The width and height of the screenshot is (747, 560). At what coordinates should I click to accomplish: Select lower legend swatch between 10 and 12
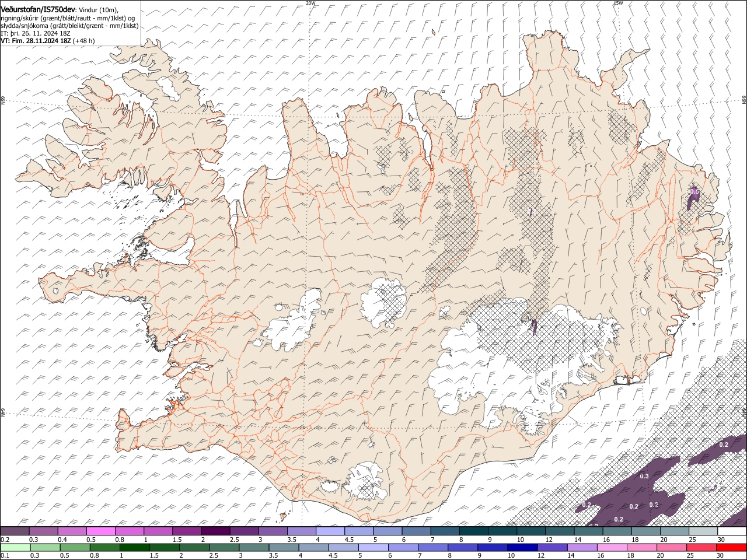522,548
